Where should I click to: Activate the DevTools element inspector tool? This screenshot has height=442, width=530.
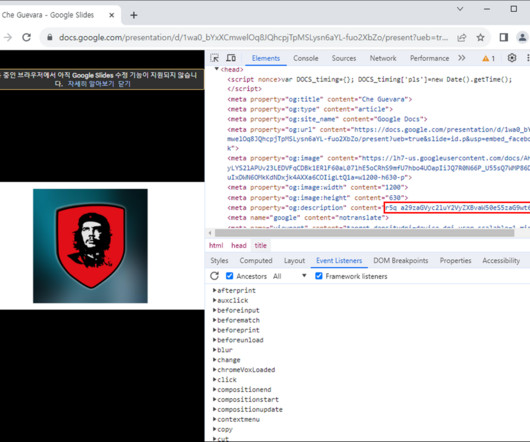(x=215, y=58)
